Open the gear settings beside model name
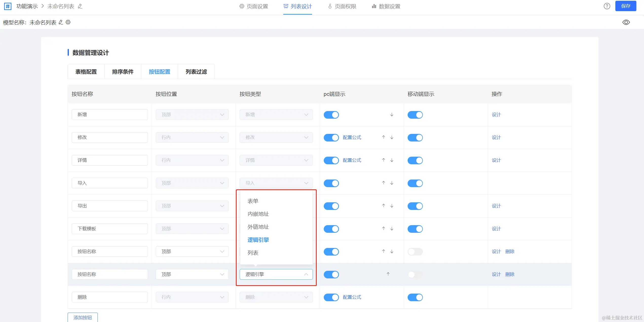Viewport: 644px width, 322px height. click(x=68, y=22)
